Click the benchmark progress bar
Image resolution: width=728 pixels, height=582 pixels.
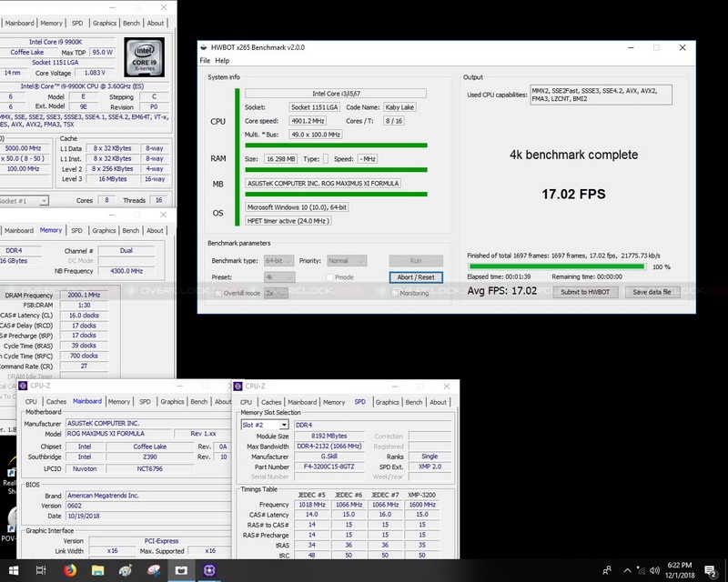pos(557,266)
